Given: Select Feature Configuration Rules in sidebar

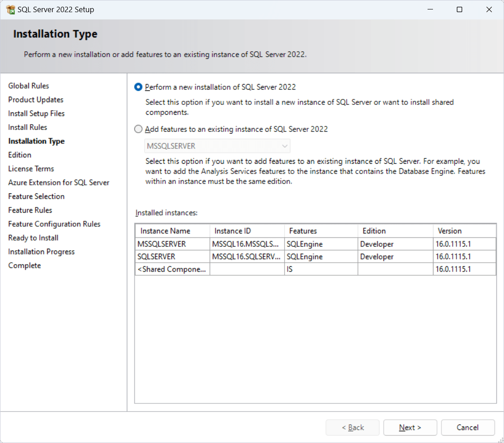Looking at the screenshot, I should 54,224.
